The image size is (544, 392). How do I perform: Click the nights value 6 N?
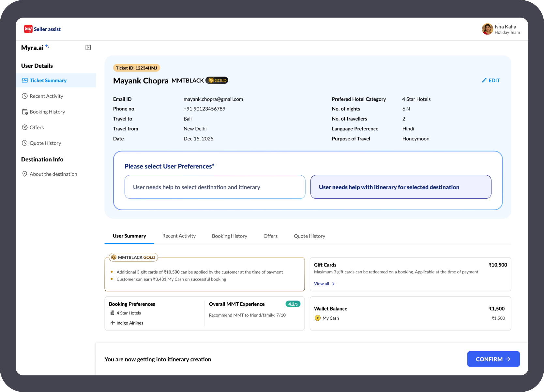point(406,109)
